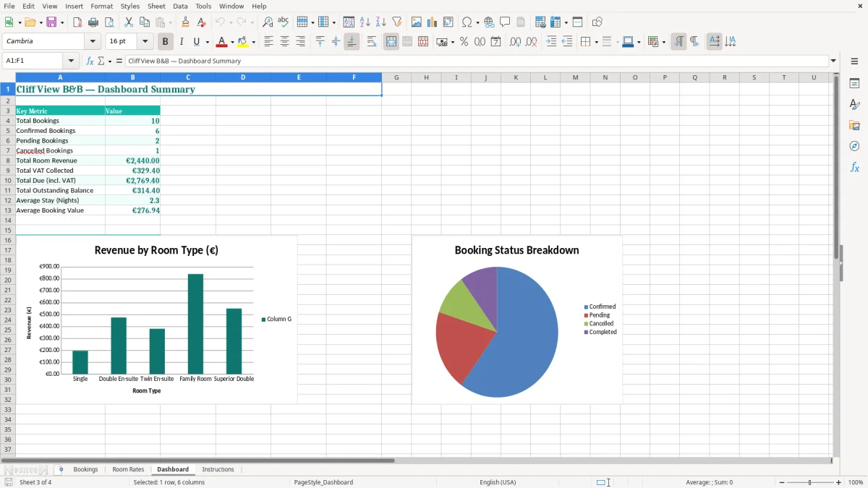The image size is (868, 488).
Task: Click Format as Percent icon
Action: (x=464, y=42)
